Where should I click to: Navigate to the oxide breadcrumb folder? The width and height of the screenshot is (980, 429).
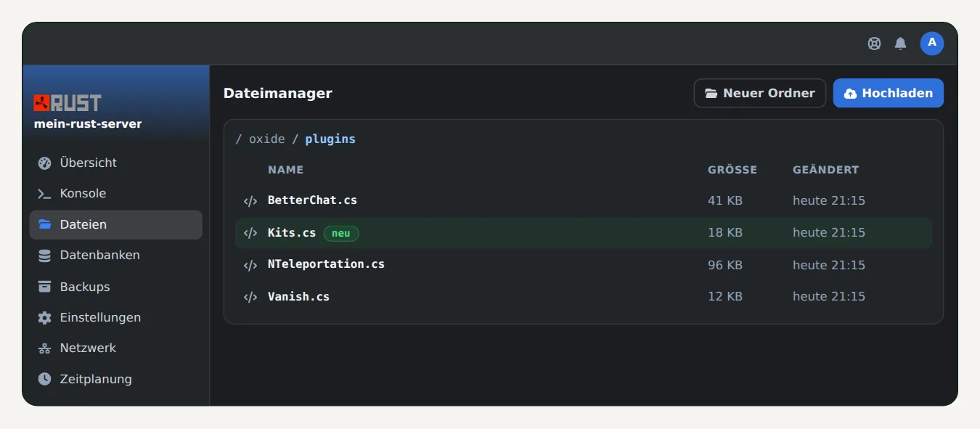point(266,139)
